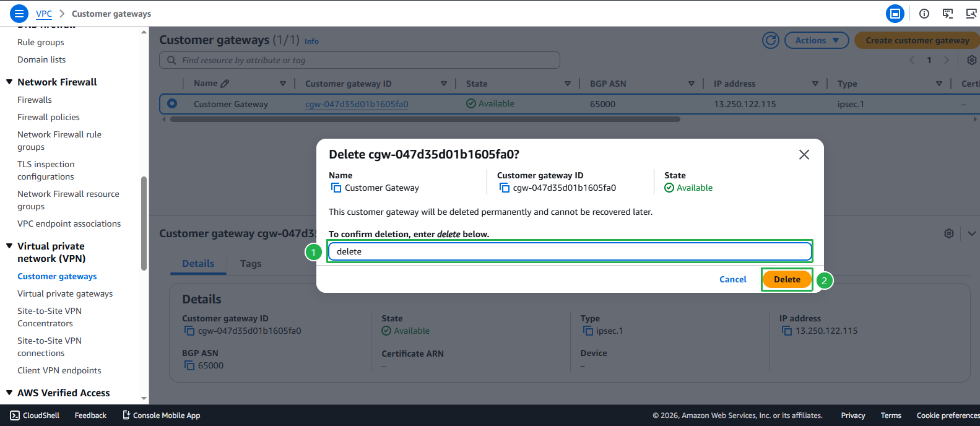This screenshot has width=980, height=426.
Task: Click the highlighted blue square header icon
Action: click(895, 14)
